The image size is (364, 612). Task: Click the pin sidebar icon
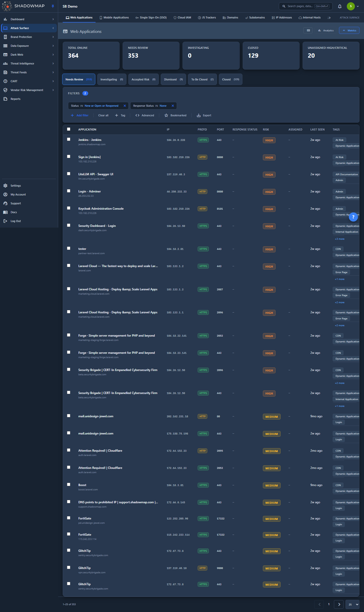point(53,6)
